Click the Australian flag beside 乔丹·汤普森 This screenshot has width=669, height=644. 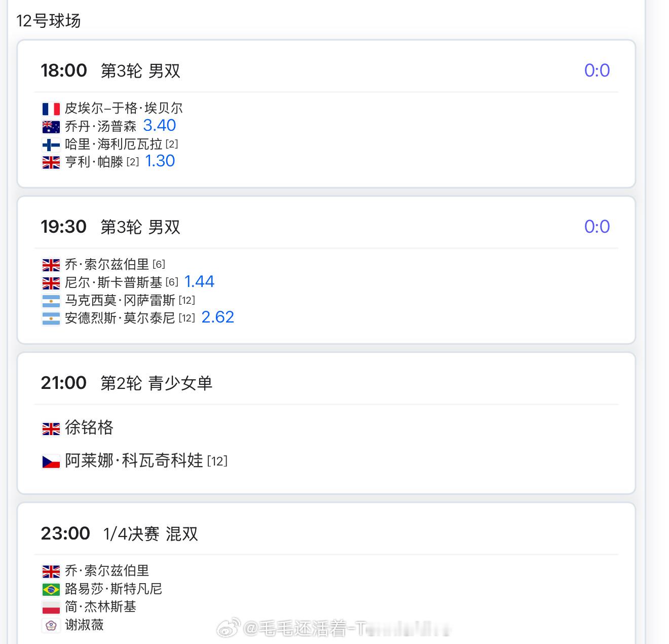click(51, 127)
